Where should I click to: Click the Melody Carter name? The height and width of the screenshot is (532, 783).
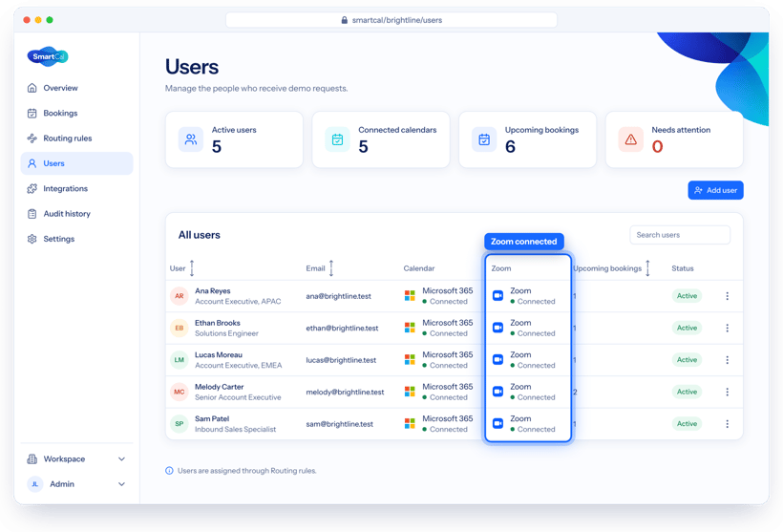tap(220, 387)
